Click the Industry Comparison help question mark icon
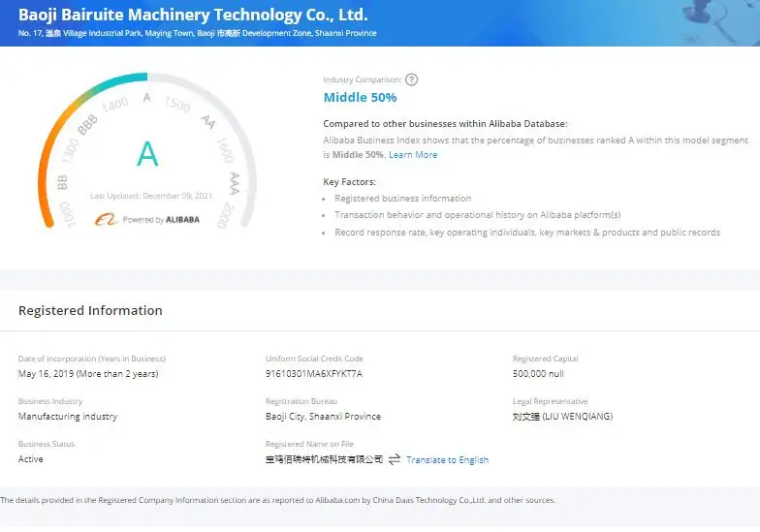 pos(412,79)
